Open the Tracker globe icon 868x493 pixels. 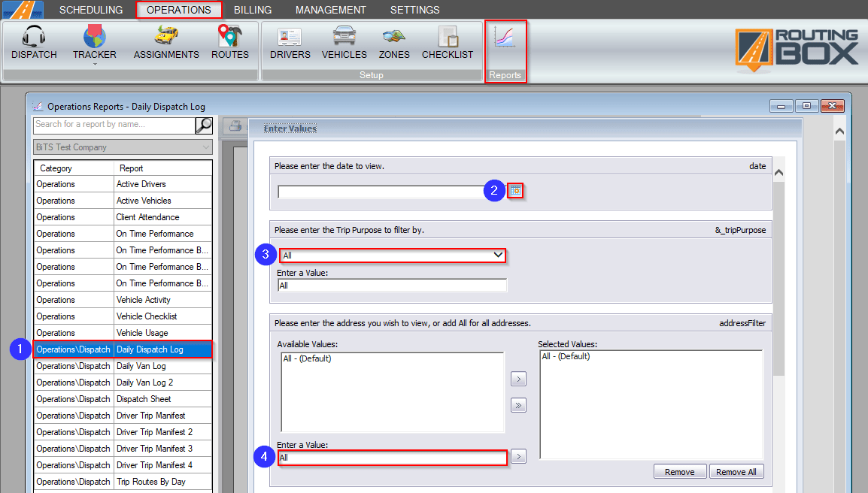tap(95, 37)
